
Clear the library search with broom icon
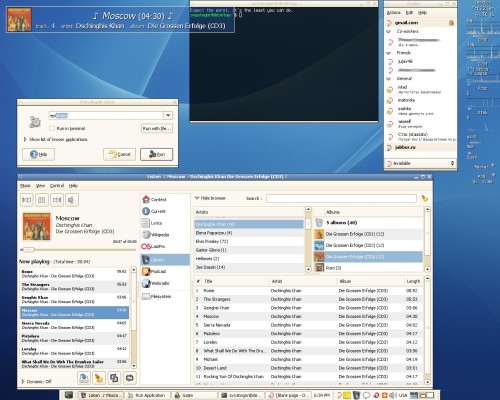click(425, 199)
